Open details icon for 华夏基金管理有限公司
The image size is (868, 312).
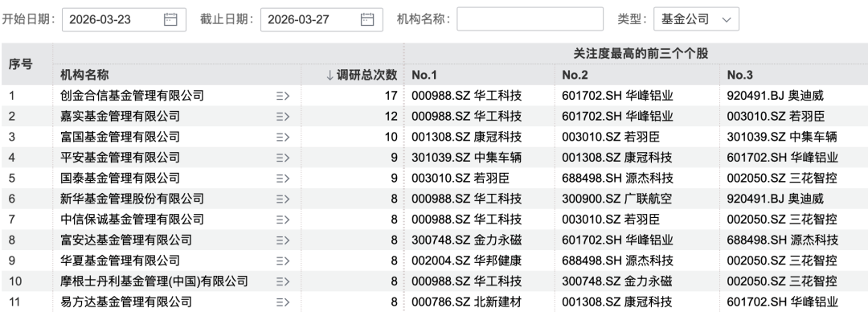coord(283,261)
